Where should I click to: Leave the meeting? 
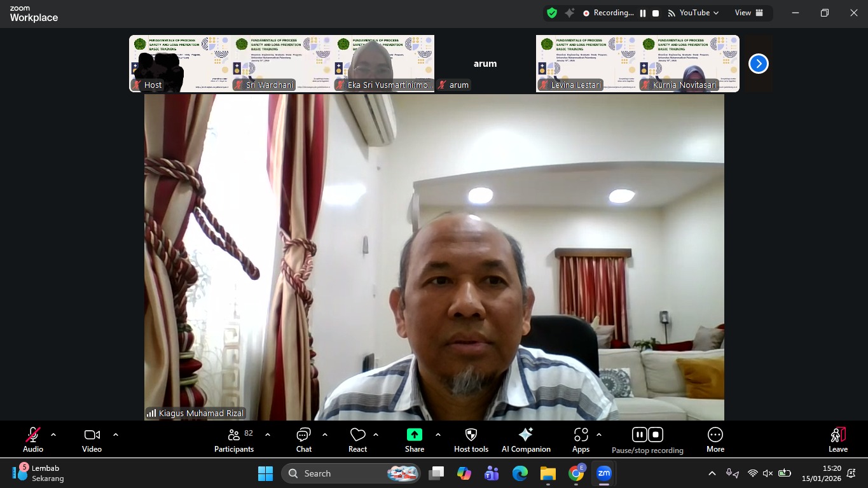[837, 439]
